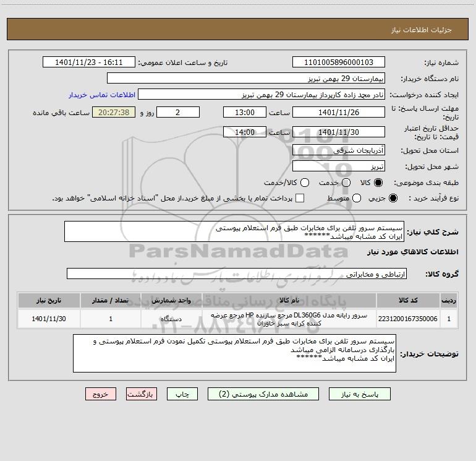Click the province field آذربایجان شرقی
The image size is (476, 461).
339,150
